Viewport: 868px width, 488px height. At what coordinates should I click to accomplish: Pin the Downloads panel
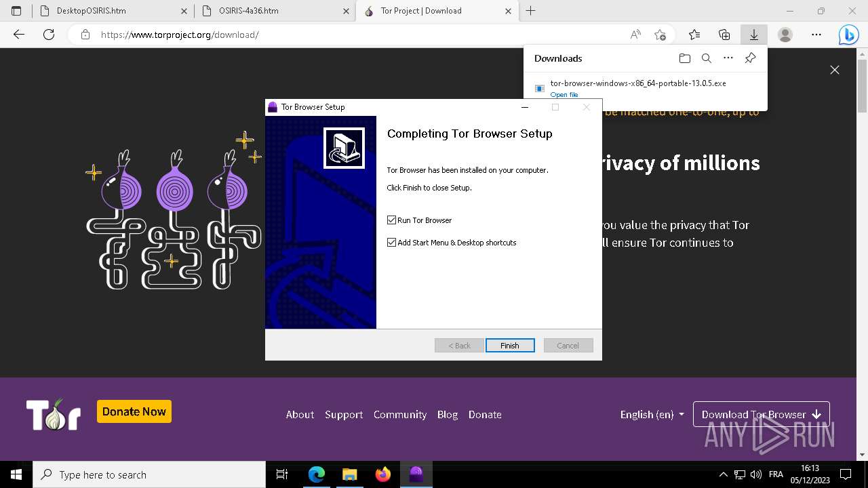[750, 58]
